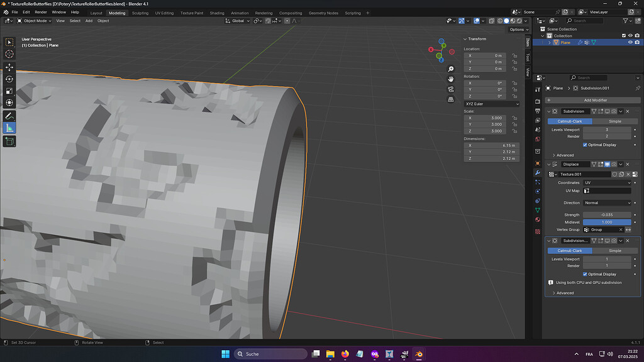Click the Add Modifier button
This screenshot has height=362, width=644.
point(592,100)
